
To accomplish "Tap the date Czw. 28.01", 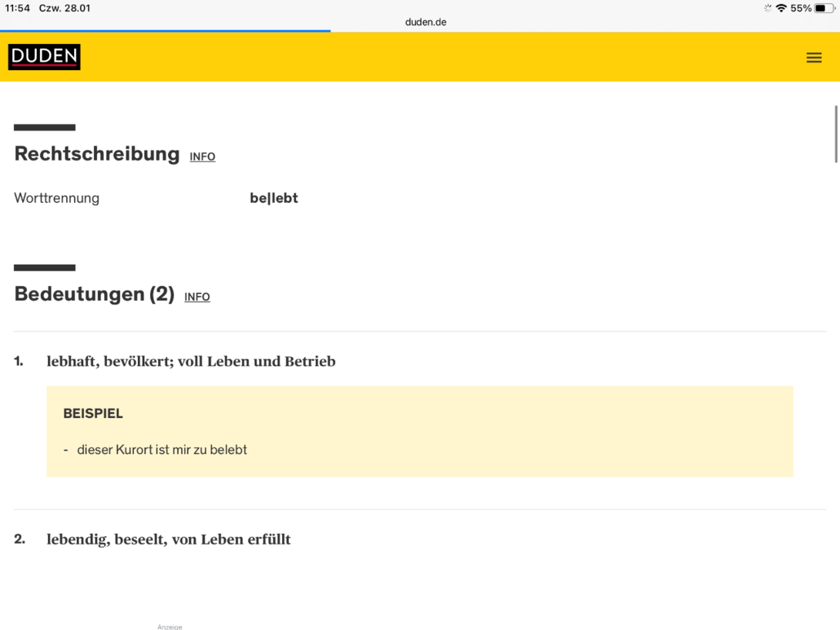I will click(x=65, y=8).
